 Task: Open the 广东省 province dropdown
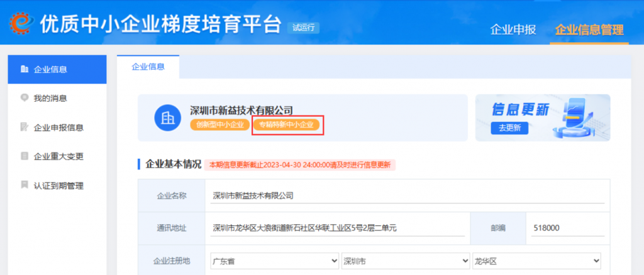pos(275,261)
